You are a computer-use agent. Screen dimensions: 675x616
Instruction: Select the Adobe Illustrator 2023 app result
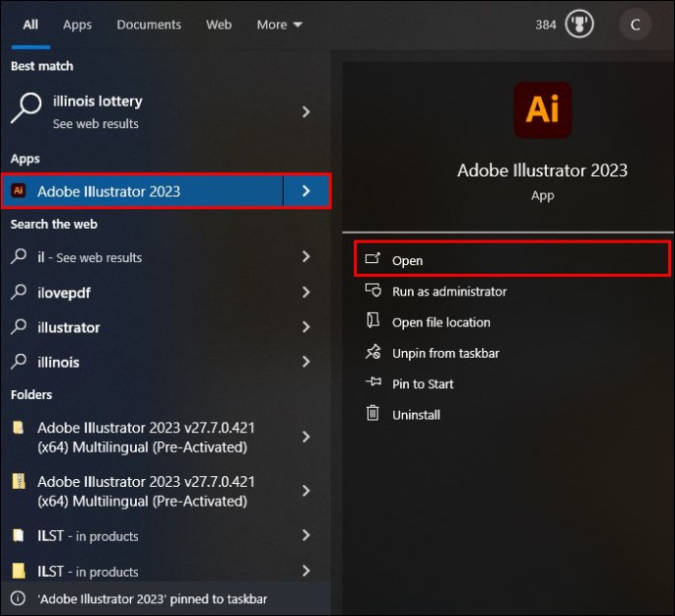click(109, 192)
